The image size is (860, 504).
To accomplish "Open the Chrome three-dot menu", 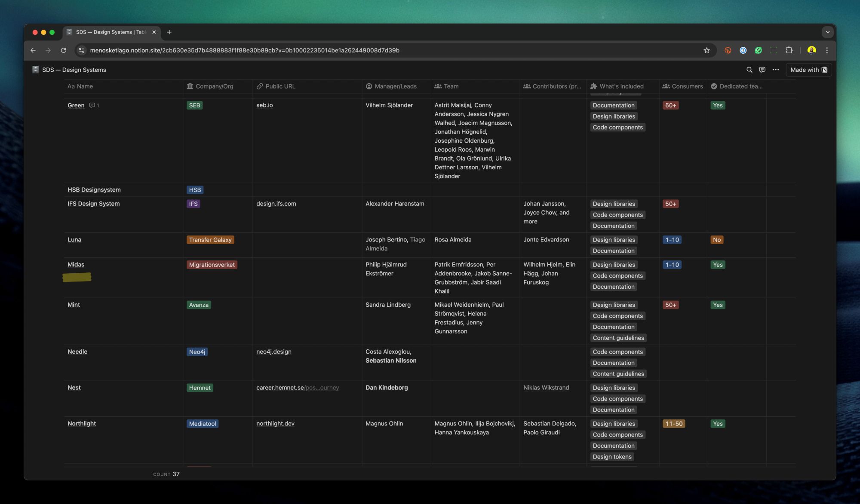I will point(827,50).
